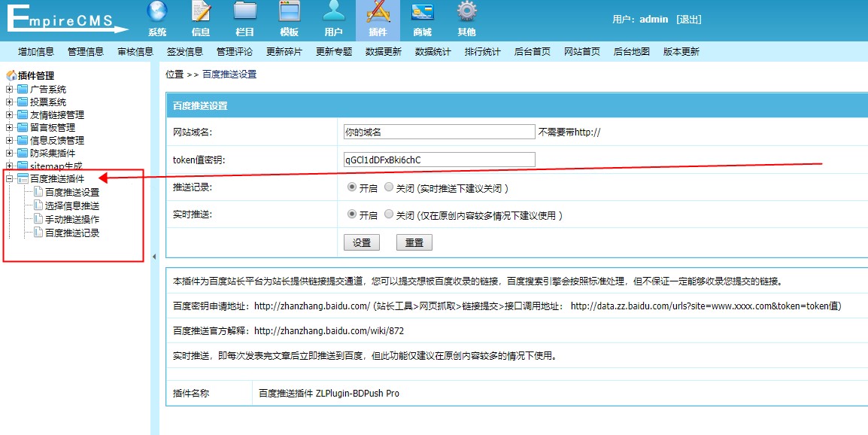Collapse the left sidebar with arrow handle

[154, 257]
